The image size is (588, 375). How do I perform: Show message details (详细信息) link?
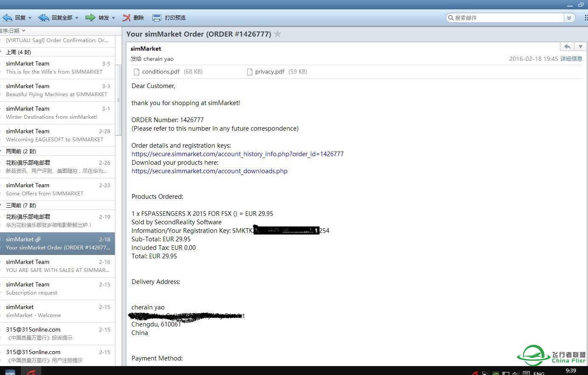pyautogui.click(x=571, y=59)
